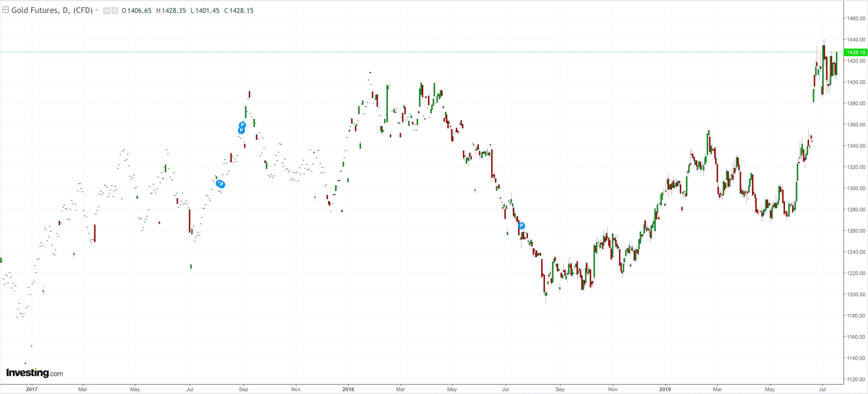Click the upper P marker near September 2017
Viewport: 868px width, 394px height.
pos(242,125)
